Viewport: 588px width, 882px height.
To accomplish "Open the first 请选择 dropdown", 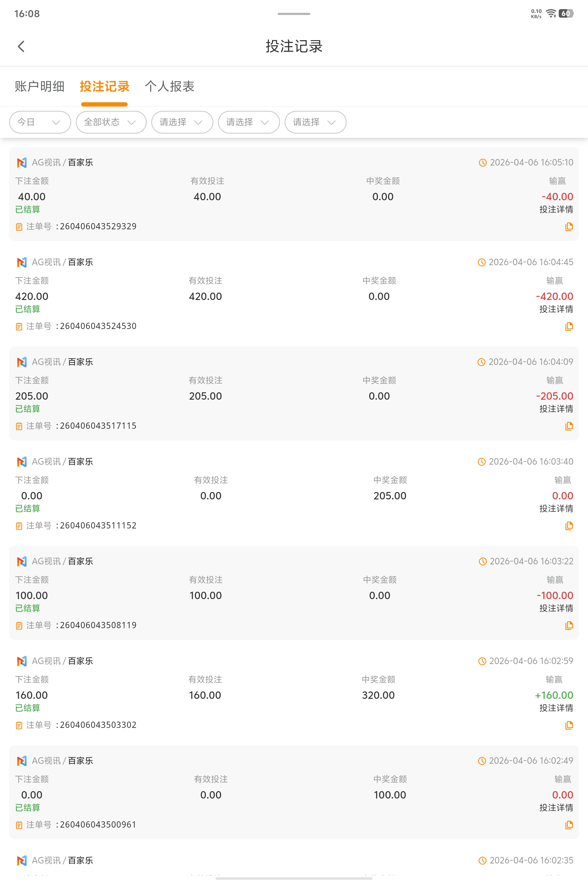I will point(182,122).
